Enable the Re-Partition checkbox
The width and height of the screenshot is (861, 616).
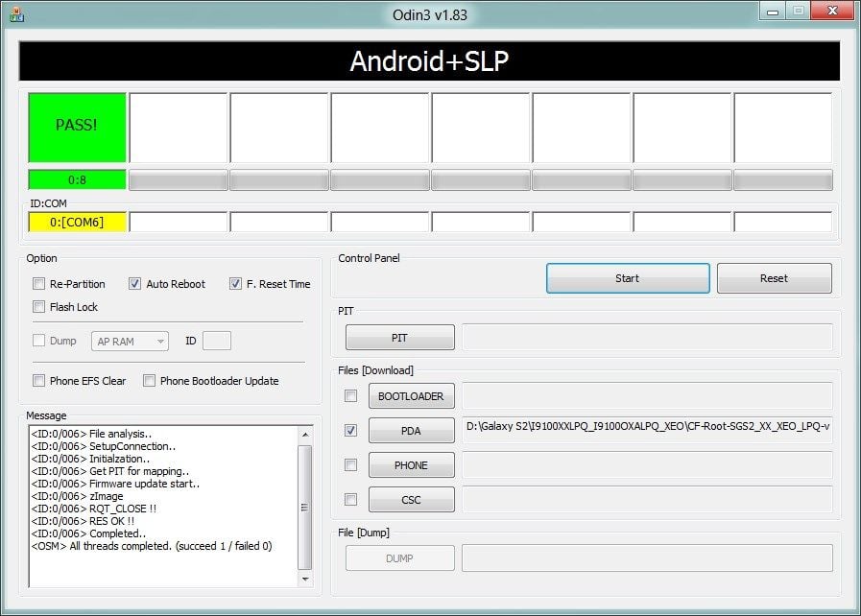click(x=38, y=284)
